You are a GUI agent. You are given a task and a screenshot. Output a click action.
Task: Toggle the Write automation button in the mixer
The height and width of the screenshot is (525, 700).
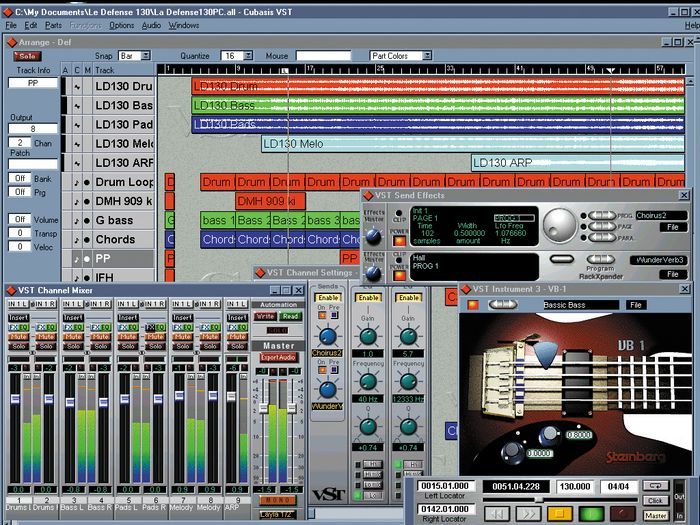point(265,317)
